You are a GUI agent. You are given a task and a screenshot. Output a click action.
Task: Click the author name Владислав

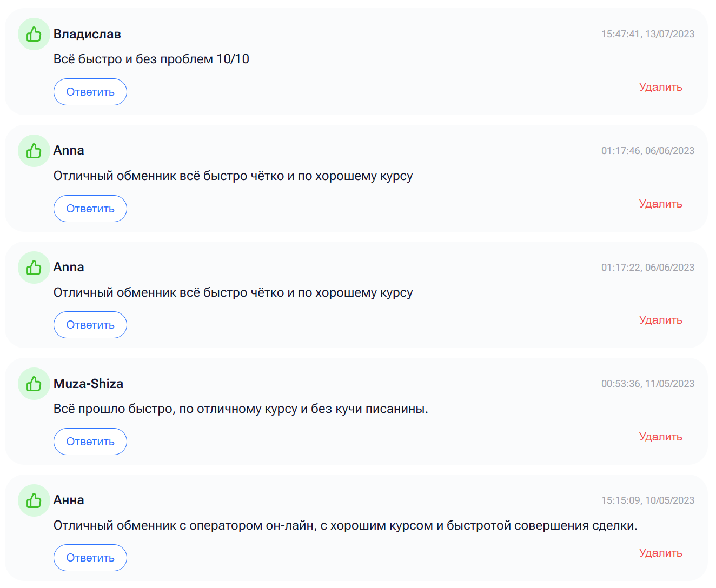click(x=87, y=34)
